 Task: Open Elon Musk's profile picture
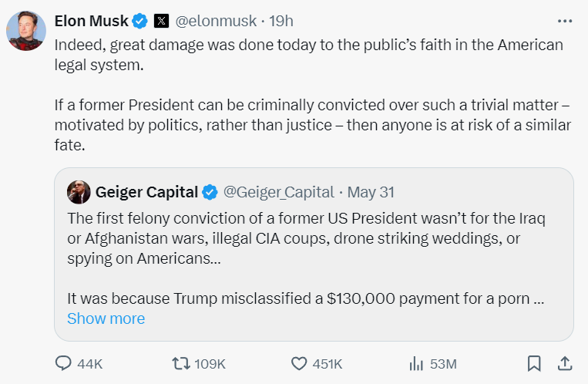pos(25,32)
